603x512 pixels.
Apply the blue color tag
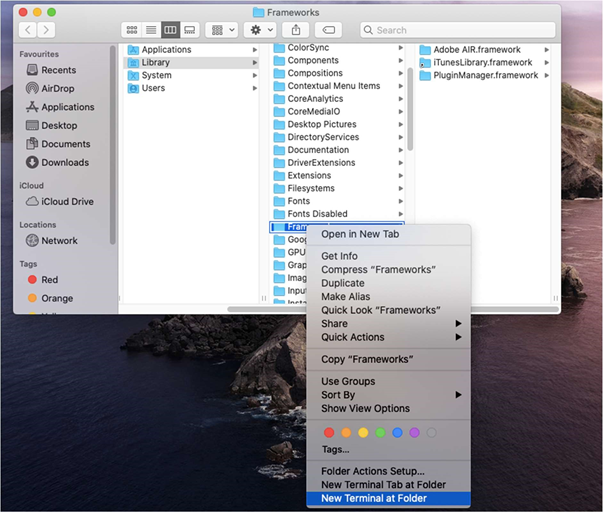click(397, 433)
